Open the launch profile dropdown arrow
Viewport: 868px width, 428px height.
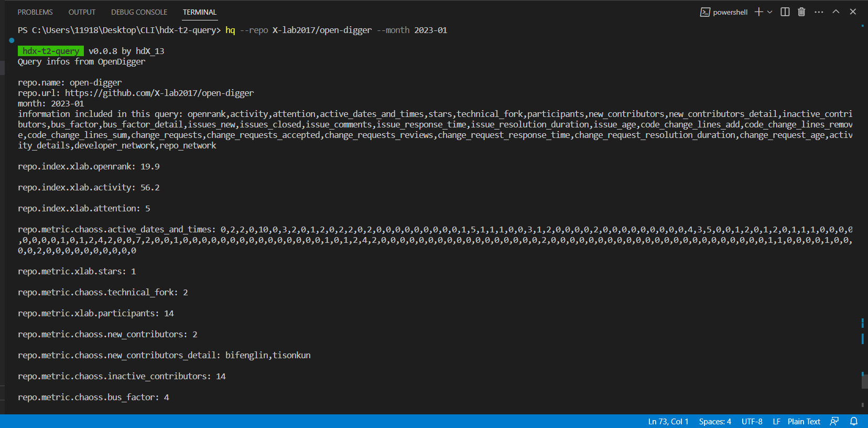pos(770,12)
